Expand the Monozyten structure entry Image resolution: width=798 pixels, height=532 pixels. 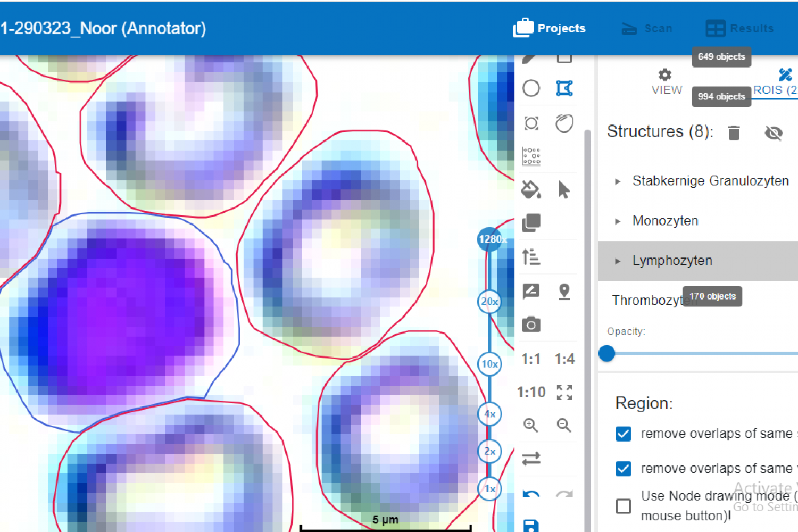[x=618, y=221]
